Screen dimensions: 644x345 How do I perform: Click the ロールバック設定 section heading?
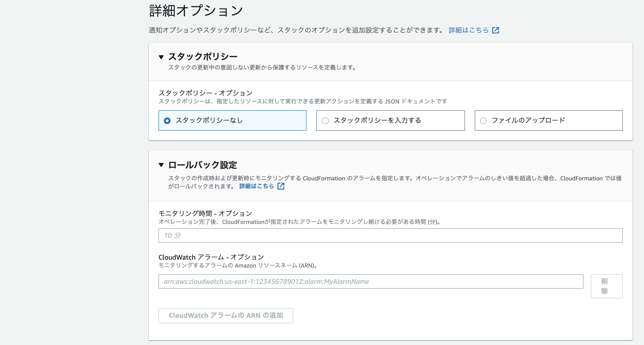pyautogui.click(x=203, y=165)
